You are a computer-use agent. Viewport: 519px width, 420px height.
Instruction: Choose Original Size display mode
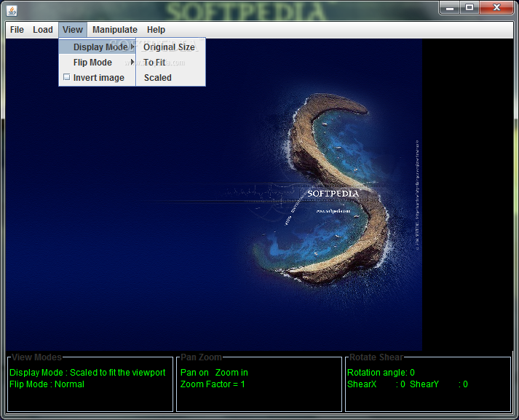tap(170, 47)
